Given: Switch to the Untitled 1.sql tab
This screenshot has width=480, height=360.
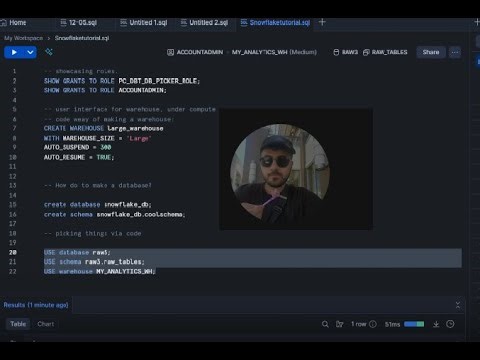Looking at the screenshot, I should pos(144,23).
